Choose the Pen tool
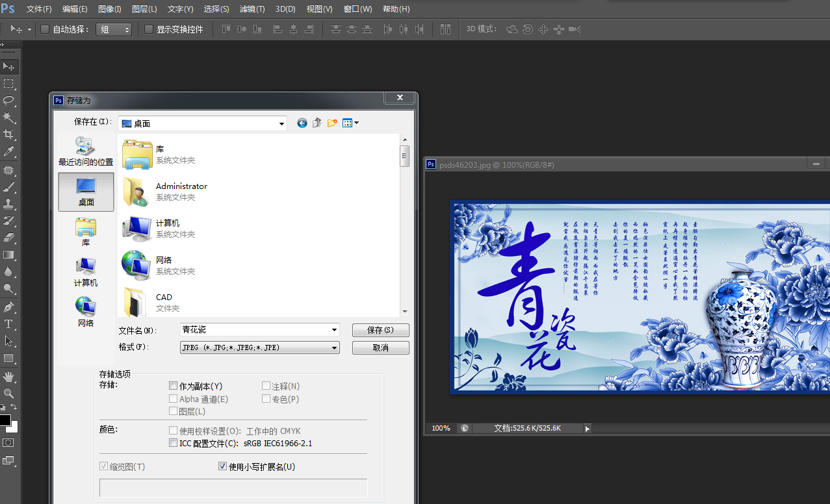Image resolution: width=830 pixels, height=504 pixels. coord(9,307)
